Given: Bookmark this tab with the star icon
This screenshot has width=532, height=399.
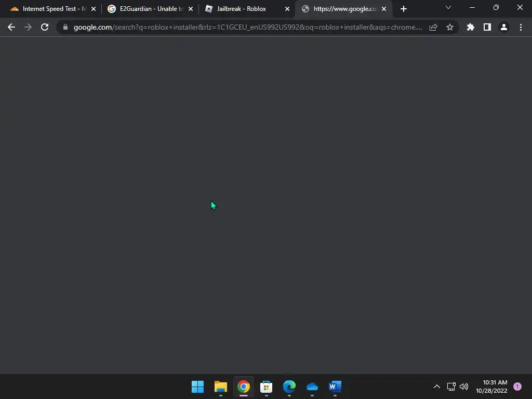Looking at the screenshot, I should click(450, 27).
